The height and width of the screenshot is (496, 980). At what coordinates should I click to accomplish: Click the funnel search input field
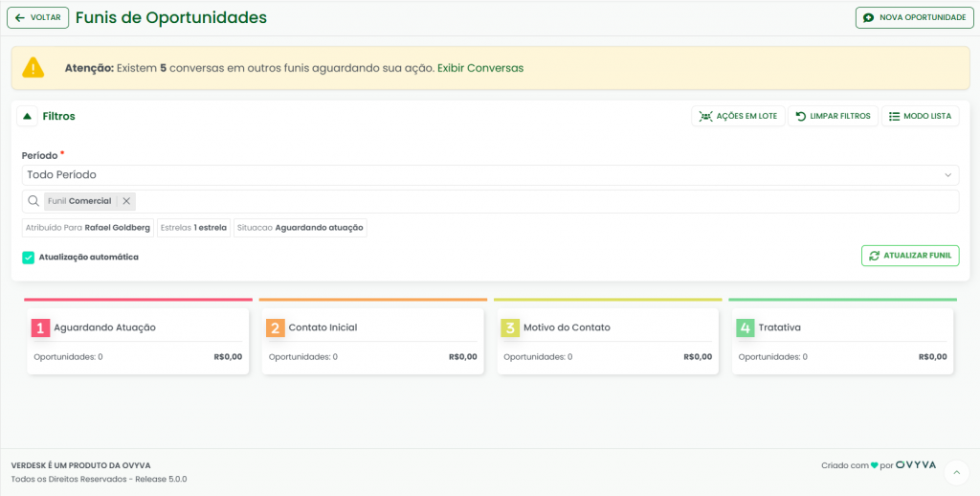546,201
